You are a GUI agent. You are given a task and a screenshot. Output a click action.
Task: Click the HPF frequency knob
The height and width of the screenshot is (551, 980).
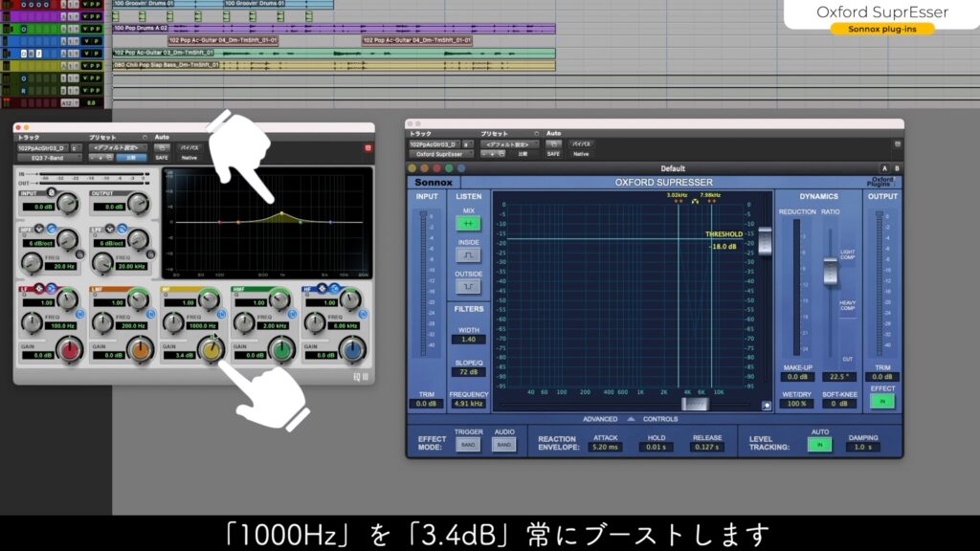coord(32,263)
